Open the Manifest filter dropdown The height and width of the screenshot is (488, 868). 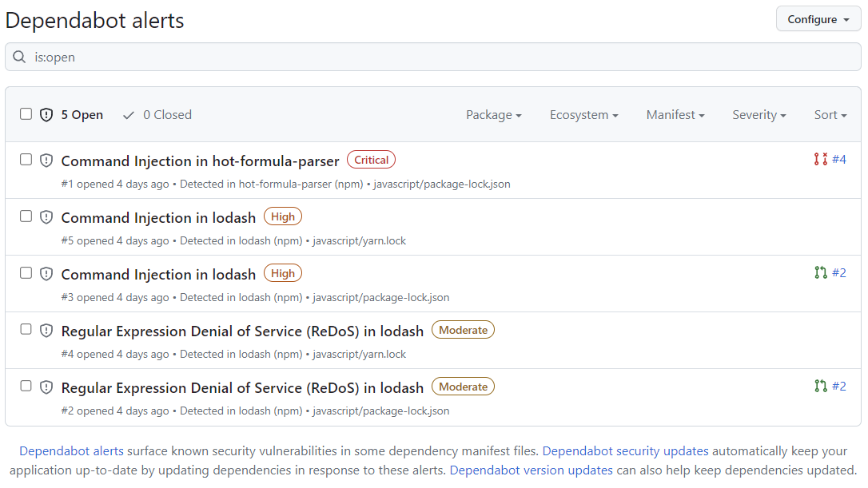tap(675, 114)
